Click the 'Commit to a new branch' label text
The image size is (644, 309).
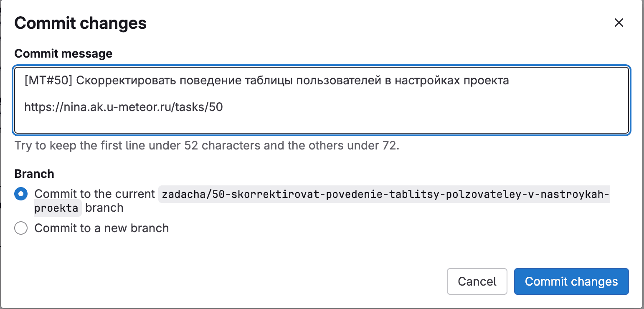(101, 228)
